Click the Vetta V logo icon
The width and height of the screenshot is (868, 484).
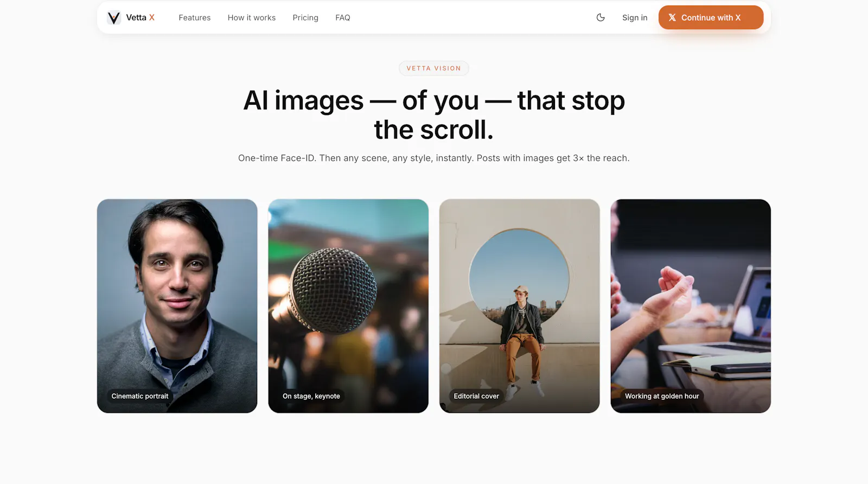(x=113, y=18)
